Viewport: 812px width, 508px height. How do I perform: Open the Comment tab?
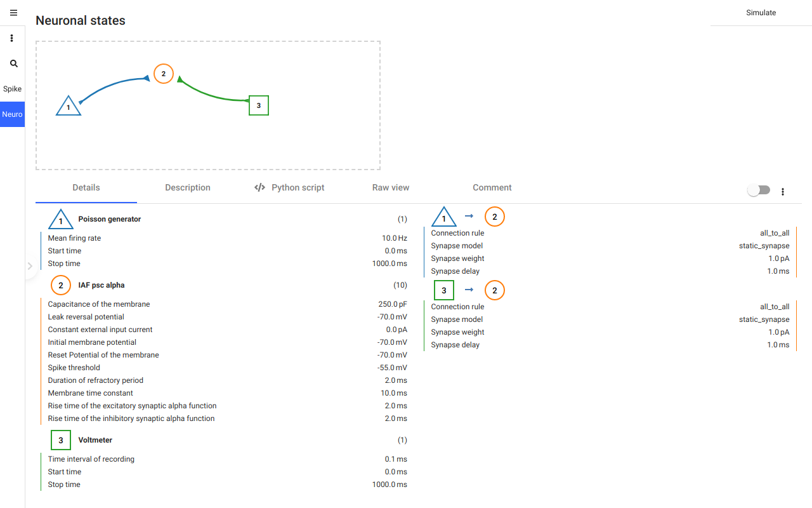pos(492,187)
